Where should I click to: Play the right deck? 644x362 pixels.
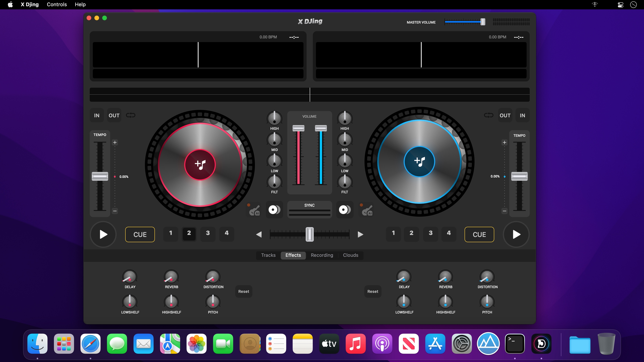tap(516, 234)
